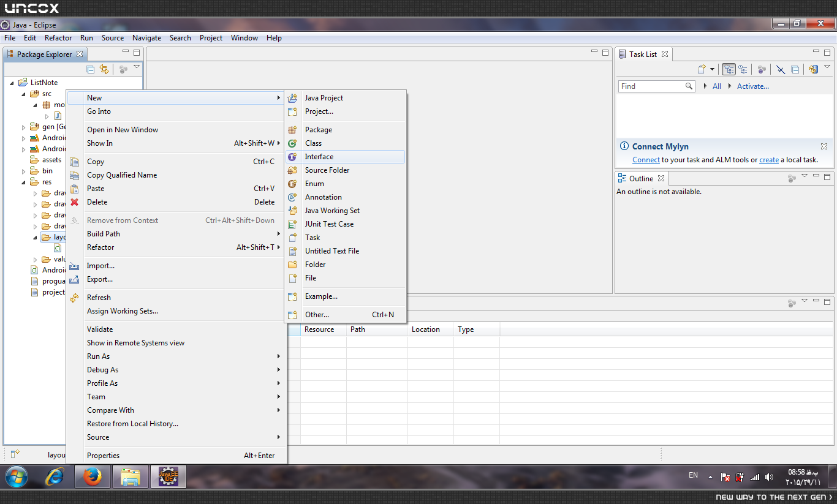Expand the Run As submenu

coord(176,356)
